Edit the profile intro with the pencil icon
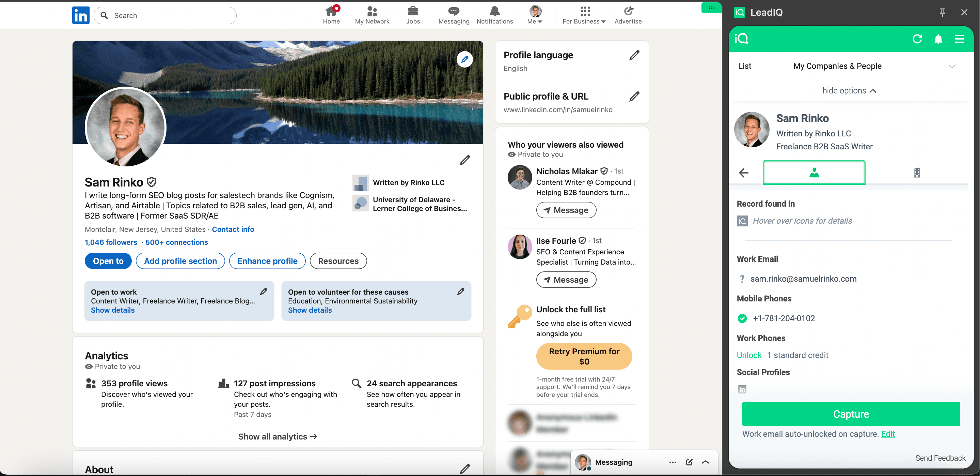The width and height of the screenshot is (980, 476). pos(464,160)
